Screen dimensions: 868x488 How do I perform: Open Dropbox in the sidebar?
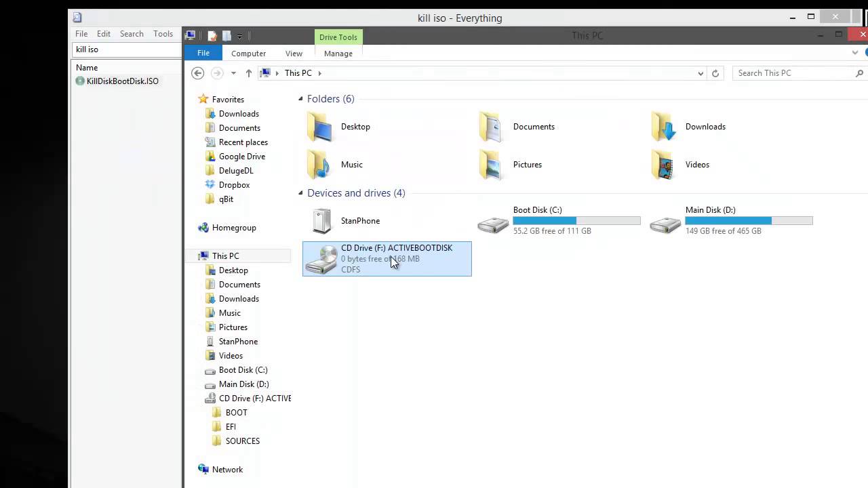click(x=234, y=185)
